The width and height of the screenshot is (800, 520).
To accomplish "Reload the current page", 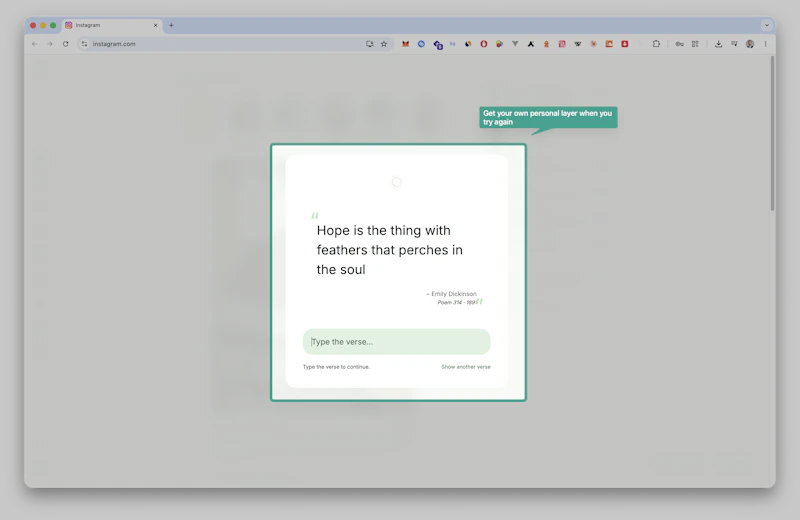I will pos(65,44).
